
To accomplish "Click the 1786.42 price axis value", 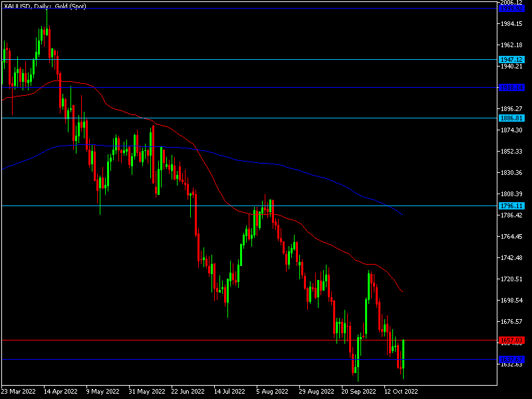I will (511, 215).
